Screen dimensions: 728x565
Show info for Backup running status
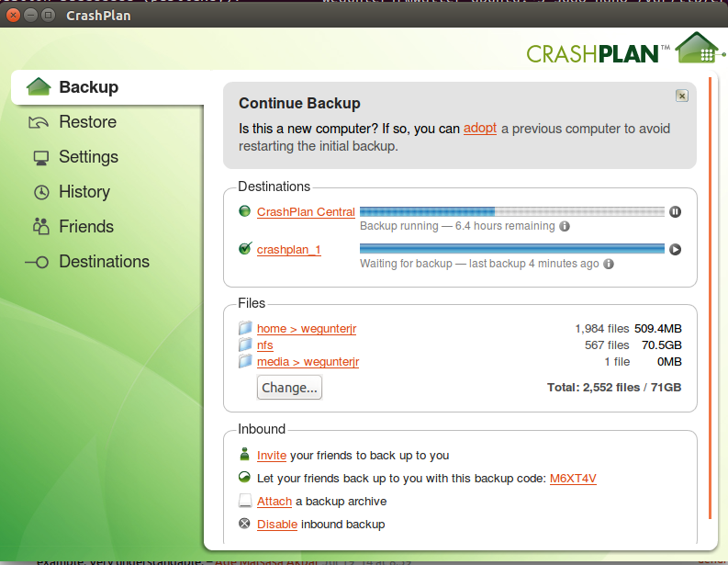click(x=565, y=226)
